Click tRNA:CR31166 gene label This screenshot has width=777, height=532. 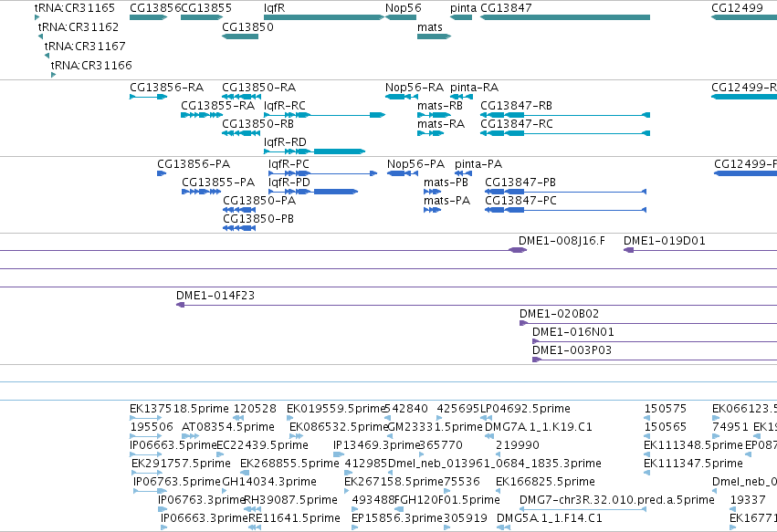coord(91,65)
